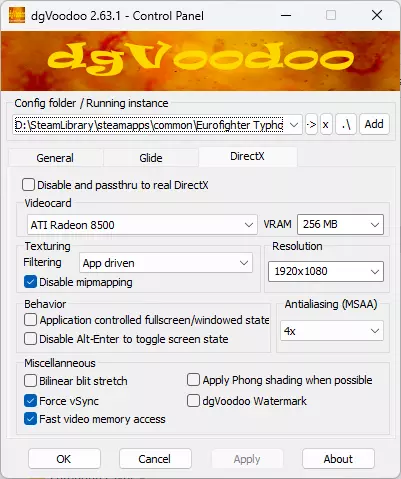Click the '.\' current folder button

click(346, 125)
